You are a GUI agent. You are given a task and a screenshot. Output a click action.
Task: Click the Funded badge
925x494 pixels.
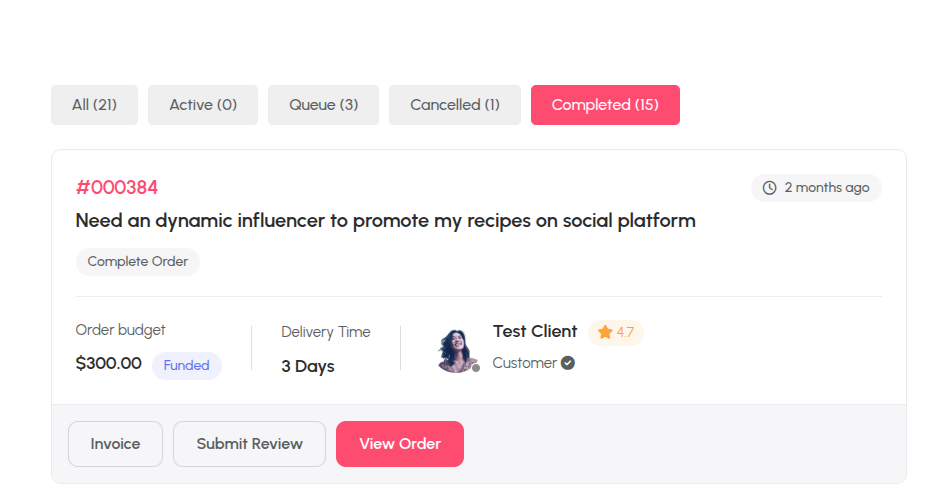[186, 365]
